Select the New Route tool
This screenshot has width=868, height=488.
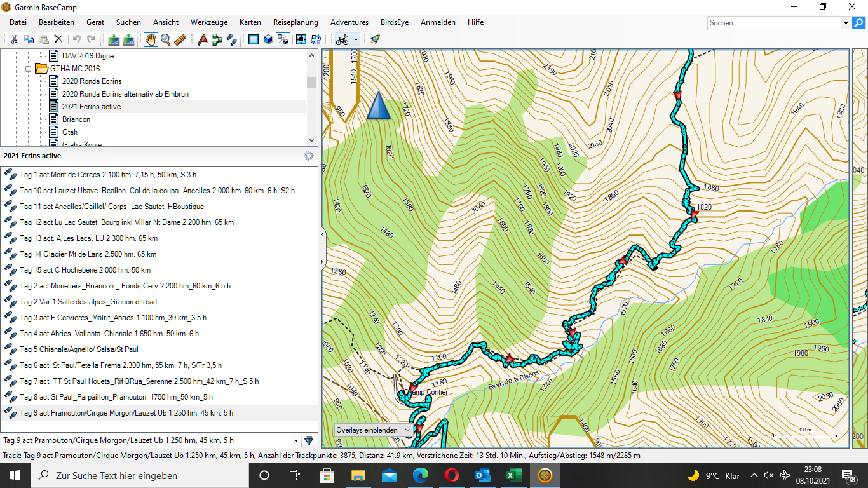tap(217, 39)
